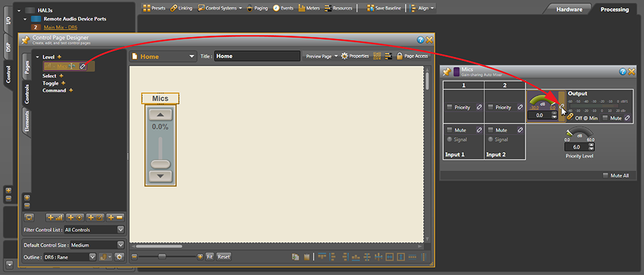
Task: Switch to the Processing tab
Action: point(614,9)
